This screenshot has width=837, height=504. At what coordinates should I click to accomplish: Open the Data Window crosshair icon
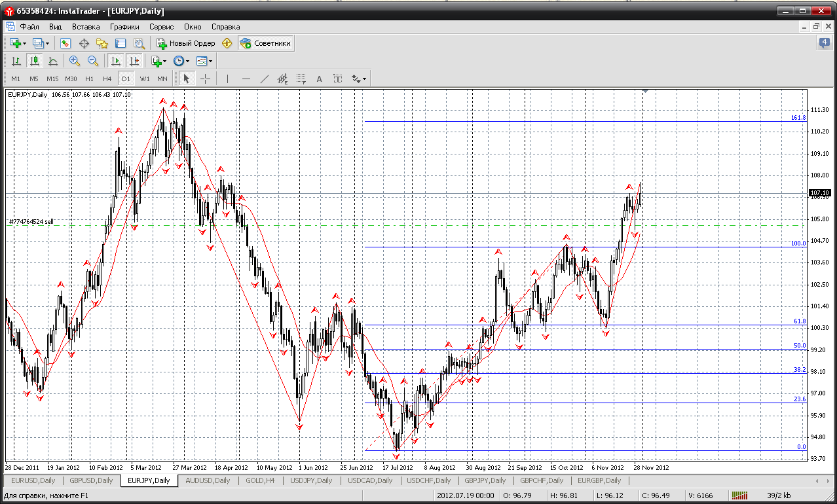[x=84, y=43]
